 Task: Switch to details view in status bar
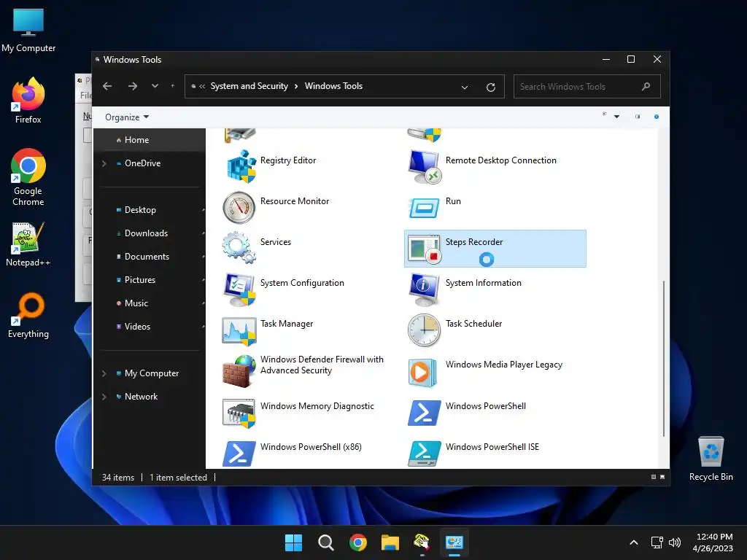pyautogui.click(x=654, y=477)
